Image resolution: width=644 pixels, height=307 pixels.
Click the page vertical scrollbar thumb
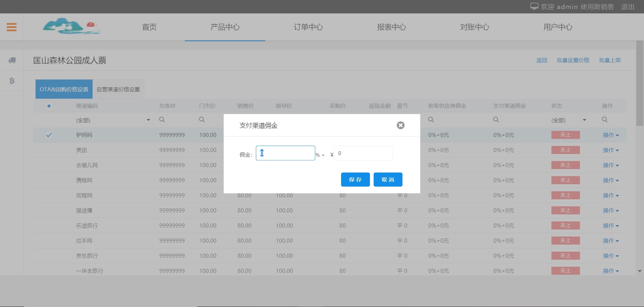[639, 84]
